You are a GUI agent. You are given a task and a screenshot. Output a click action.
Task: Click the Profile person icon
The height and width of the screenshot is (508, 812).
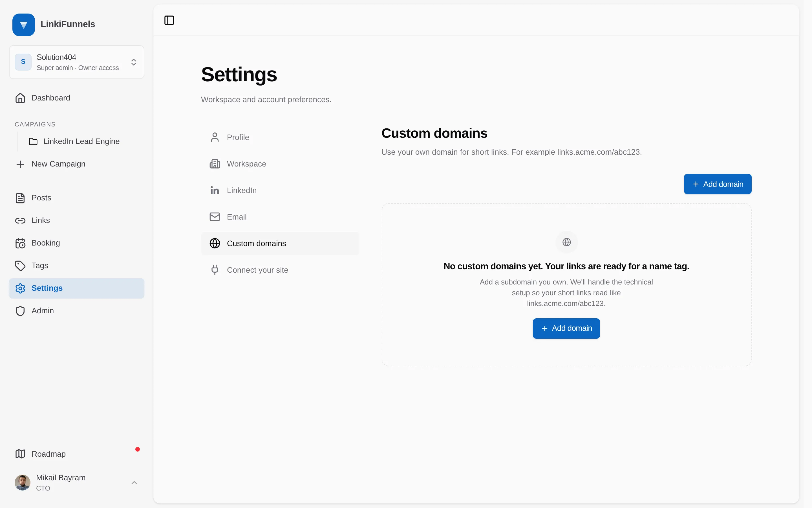point(215,137)
